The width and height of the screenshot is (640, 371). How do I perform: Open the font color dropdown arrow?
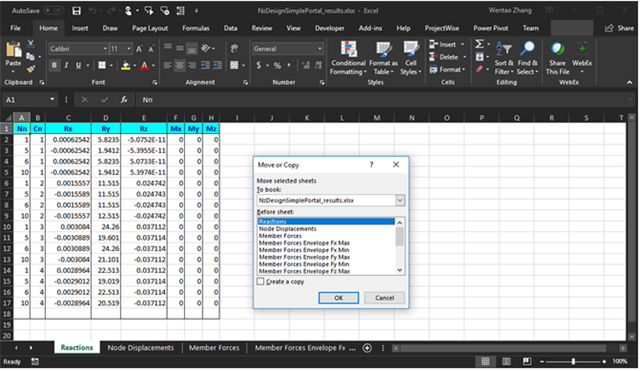(x=153, y=65)
